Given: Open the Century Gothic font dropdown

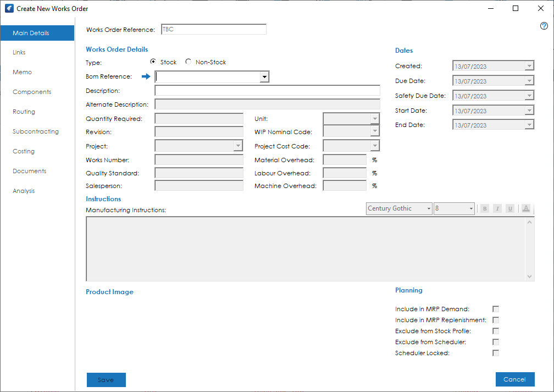Looking at the screenshot, I should tap(429, 208).
